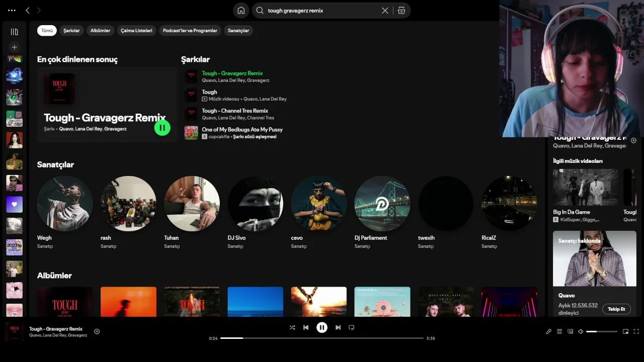Adjust the volume slider
644x362 pixels.
click(x=602, y=331)
